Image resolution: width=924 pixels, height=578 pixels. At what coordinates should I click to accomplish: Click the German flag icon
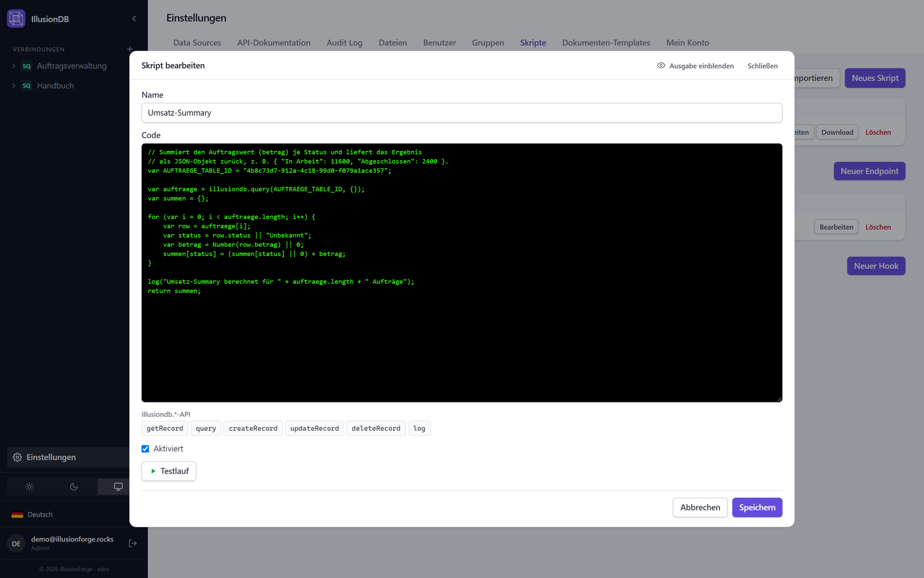(17, 514)
